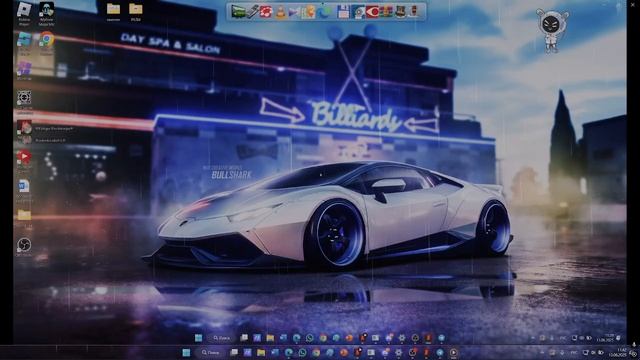This screenshot has height=360, width=640.
Task: Open Chrome on the bottom-most taskbar
Action: (316, 352)
